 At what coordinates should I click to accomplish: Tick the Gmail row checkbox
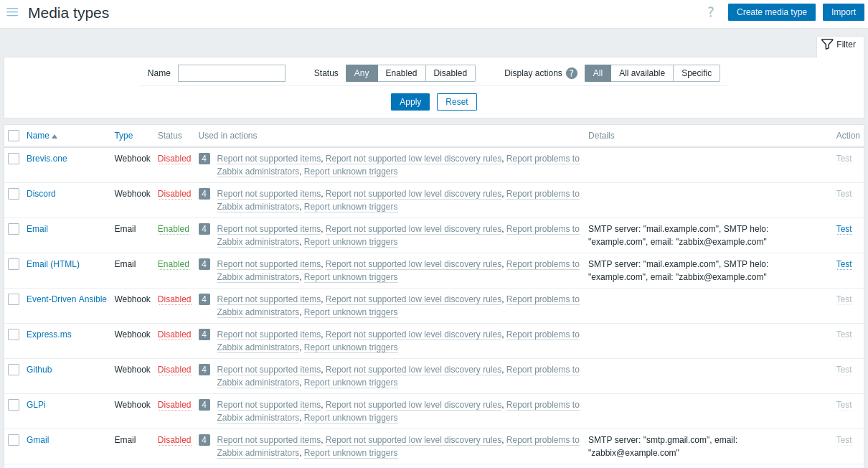click(14, 440)
